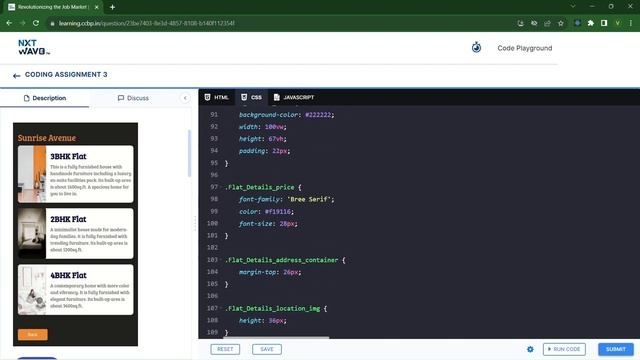Click the address bar URL
Screen dimensions: 640x360
click(x=147, y=23)
